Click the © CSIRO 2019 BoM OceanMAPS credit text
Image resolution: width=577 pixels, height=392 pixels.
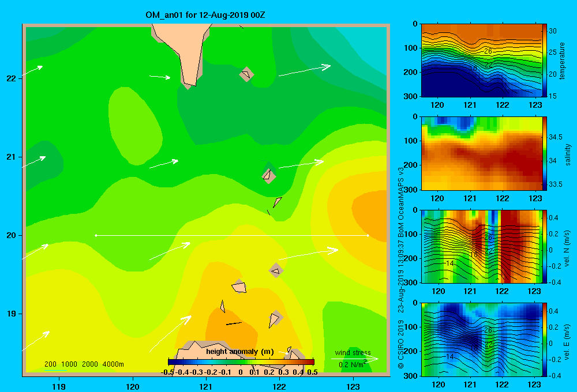(x=401, y=267)
